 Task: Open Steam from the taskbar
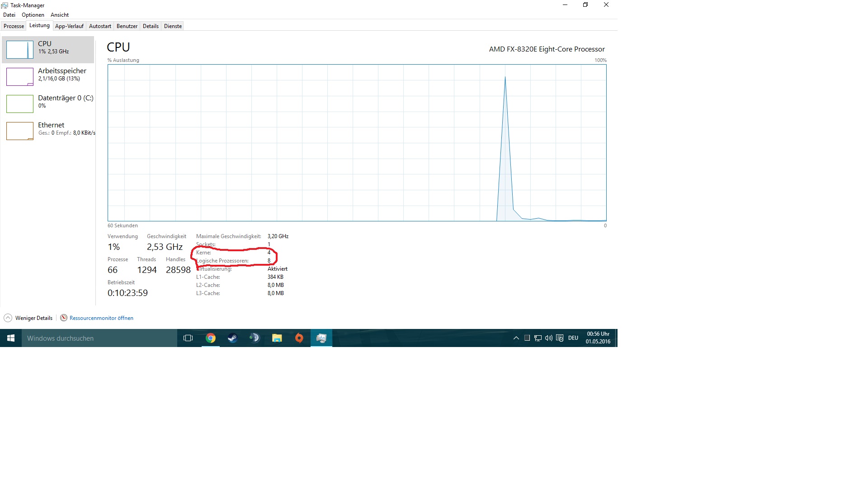click(x=232, y=338)
